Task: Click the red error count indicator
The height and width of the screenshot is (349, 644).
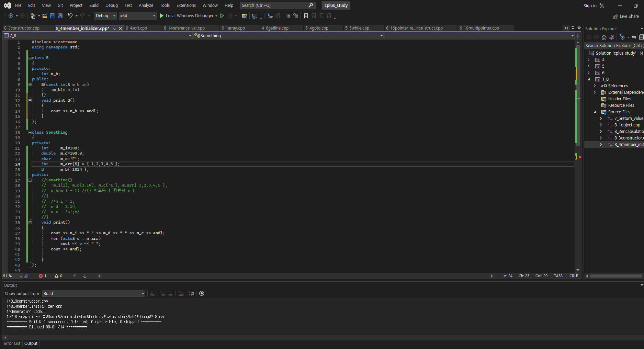Action: tap(42, 276)
